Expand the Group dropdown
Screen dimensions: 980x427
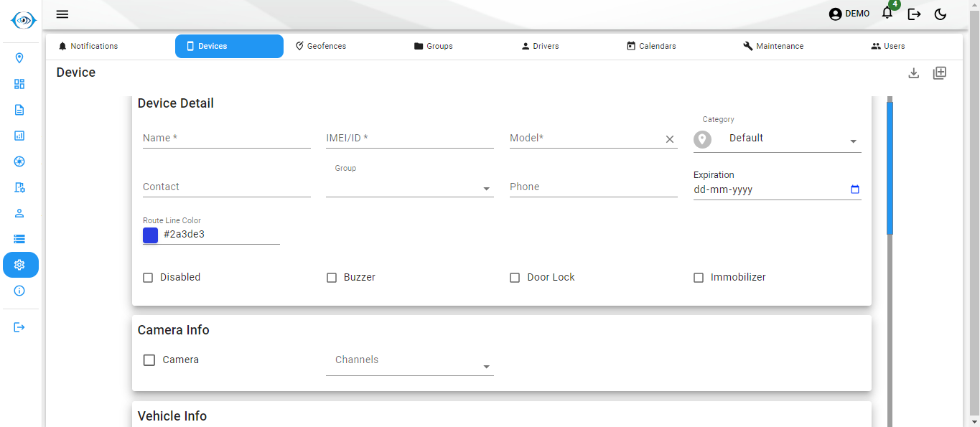pyautogui.click(x=487, y=188)
